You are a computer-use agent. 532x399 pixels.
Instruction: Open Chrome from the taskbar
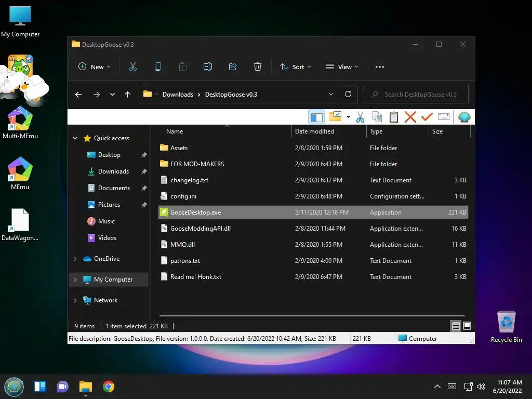pyautogui.click(x=109, y=387)
